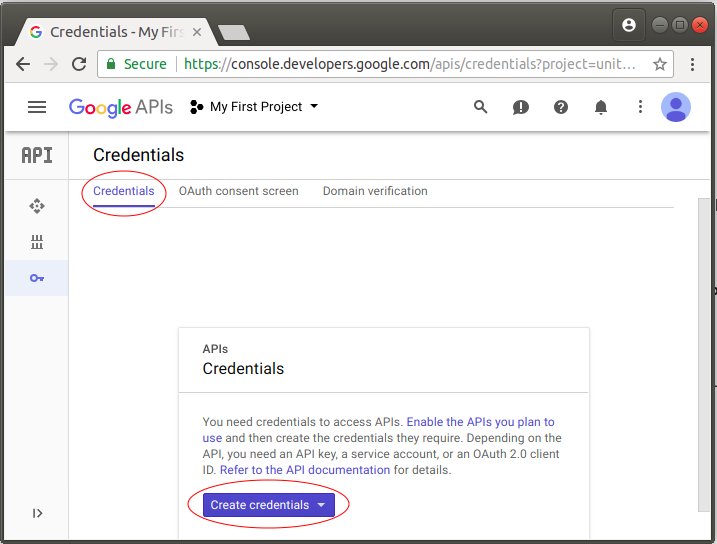Open the account avatar menu
The image size is (717, 544).
[x=675, y=107]
